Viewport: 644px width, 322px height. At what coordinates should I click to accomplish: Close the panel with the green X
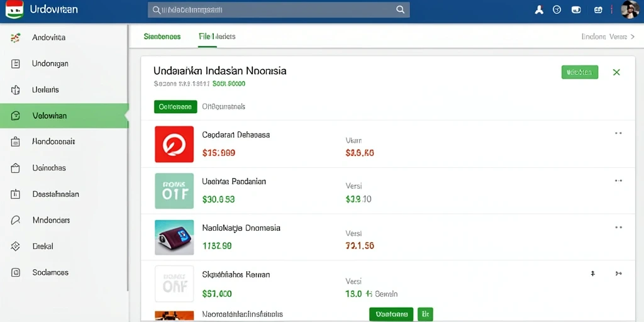coord(616,72)
